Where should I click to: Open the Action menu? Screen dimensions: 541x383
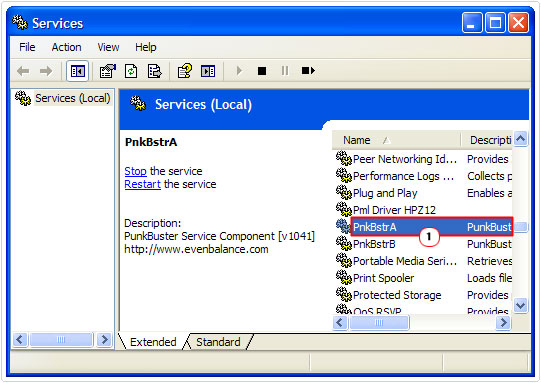click(66, 47)
